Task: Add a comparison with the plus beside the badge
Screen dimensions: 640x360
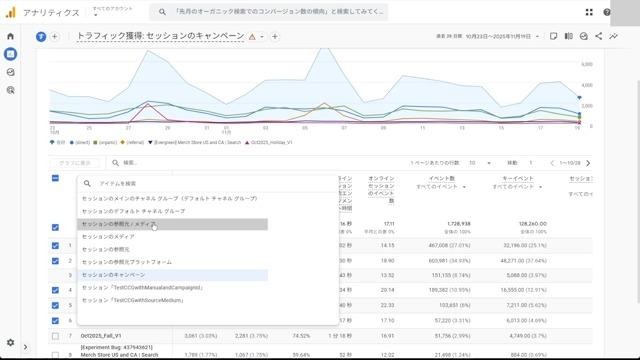Action: pos(55,37)
